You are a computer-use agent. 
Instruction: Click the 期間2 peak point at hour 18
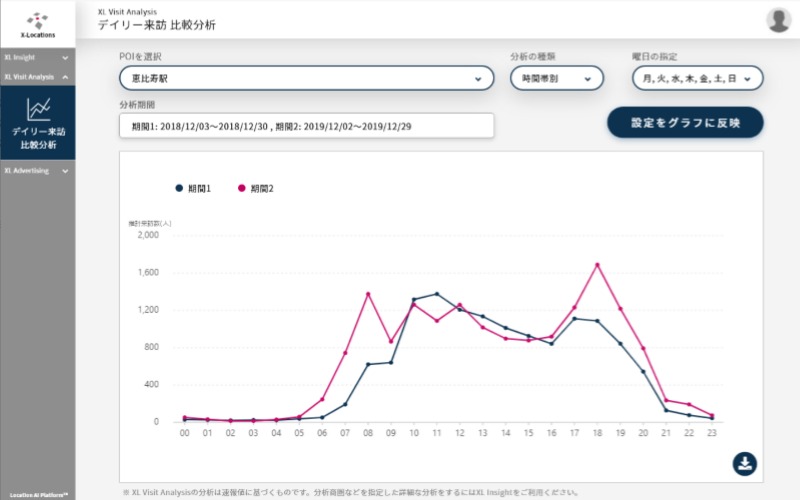597,264
